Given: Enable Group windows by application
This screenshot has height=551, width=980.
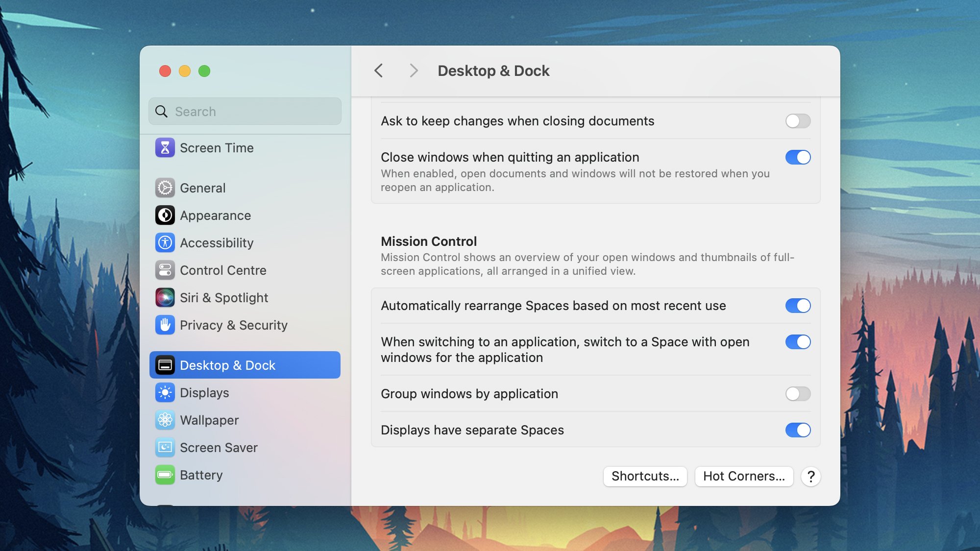Looking at the screenshot, I should (797, 393).
